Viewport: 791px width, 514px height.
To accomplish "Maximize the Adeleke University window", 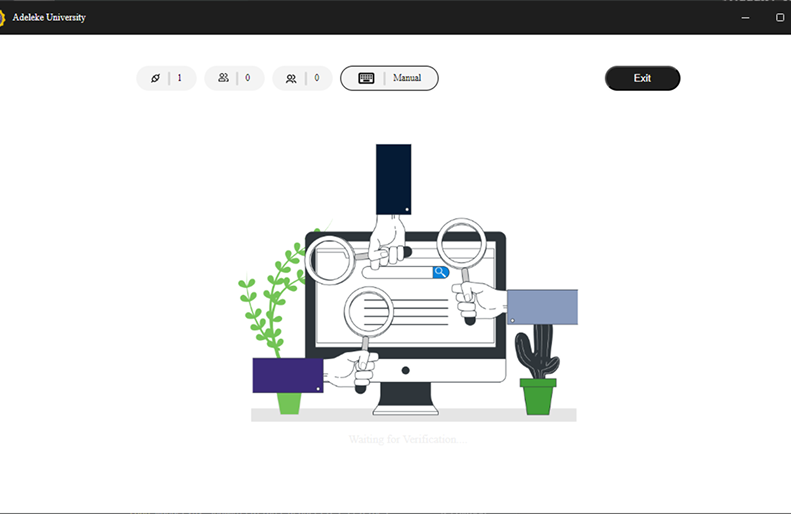I will click(x=780, y=18).
